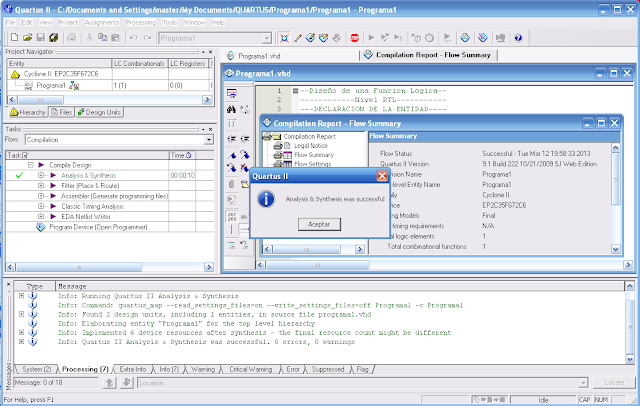Click the Aceptar button in the dialog
The image size is (640, 406).
pyautogui.click(x=319, y=224)
